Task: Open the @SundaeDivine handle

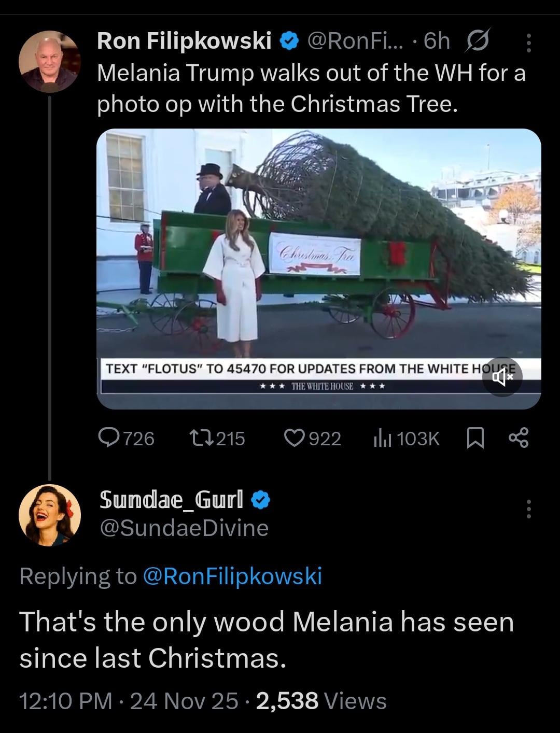Action: pyautogui.click(x=184, y=528)
